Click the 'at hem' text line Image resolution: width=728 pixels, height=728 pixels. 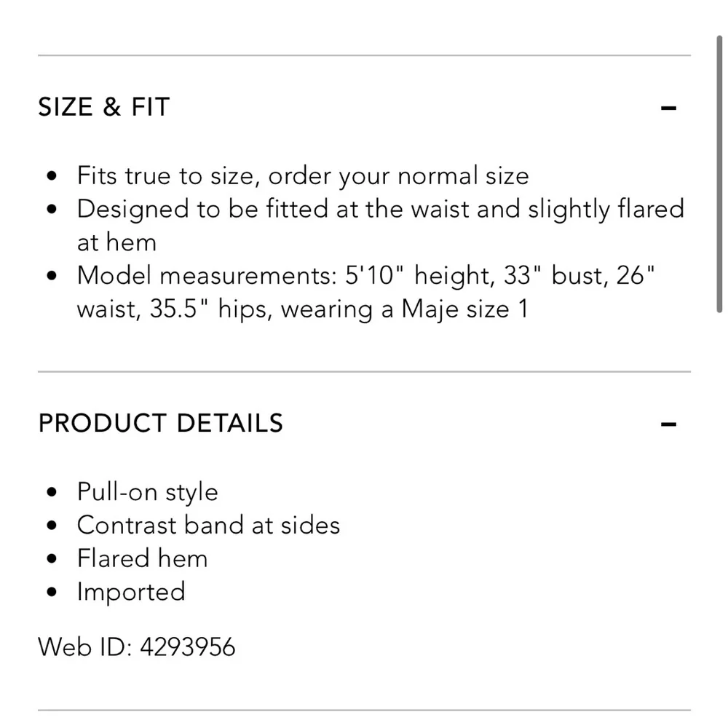116,242
